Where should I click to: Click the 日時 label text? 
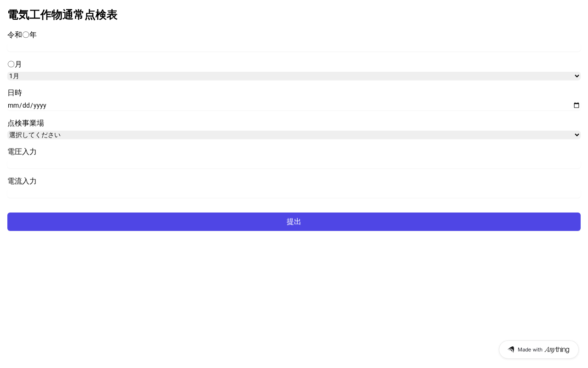15,93
